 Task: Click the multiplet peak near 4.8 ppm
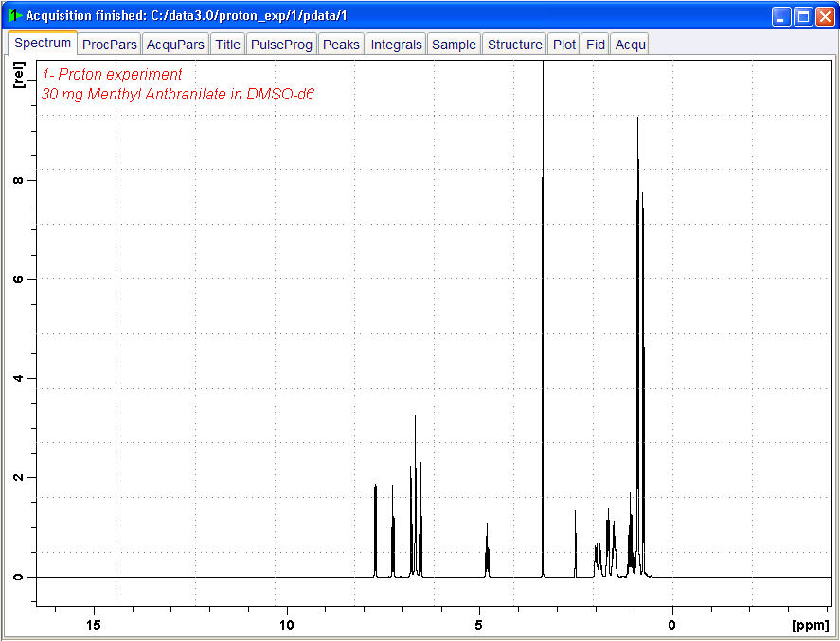pos(487,549)
